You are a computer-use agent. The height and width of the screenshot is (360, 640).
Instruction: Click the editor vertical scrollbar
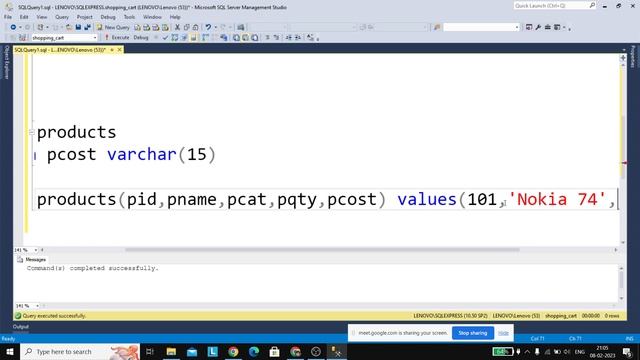[x=623, y=147]
